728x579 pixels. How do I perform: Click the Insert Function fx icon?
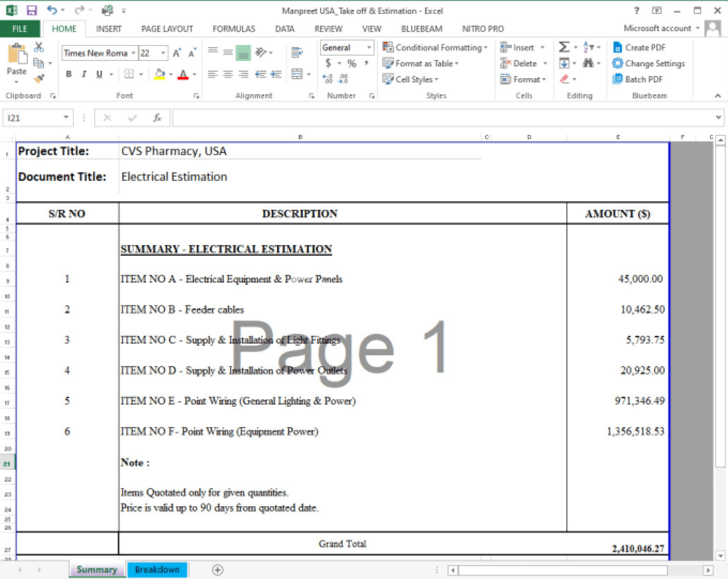[x=157, y=118]
